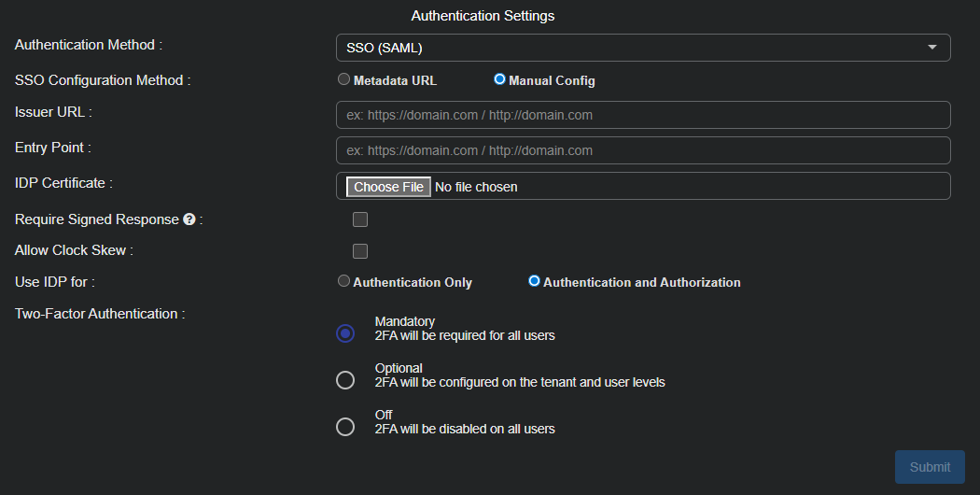Click the Require Signed Response label
This screenshot has height=495, width=980.
point(96,219)
